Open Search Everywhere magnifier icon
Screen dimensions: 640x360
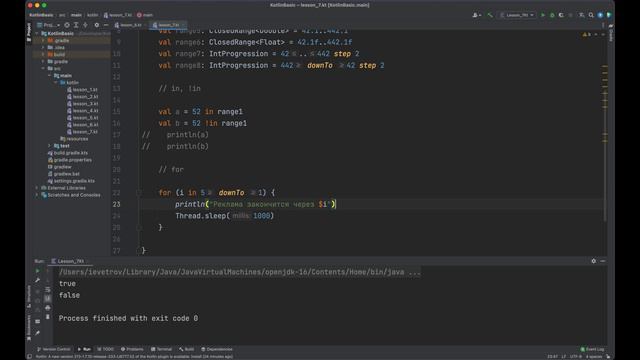point(591,15)
